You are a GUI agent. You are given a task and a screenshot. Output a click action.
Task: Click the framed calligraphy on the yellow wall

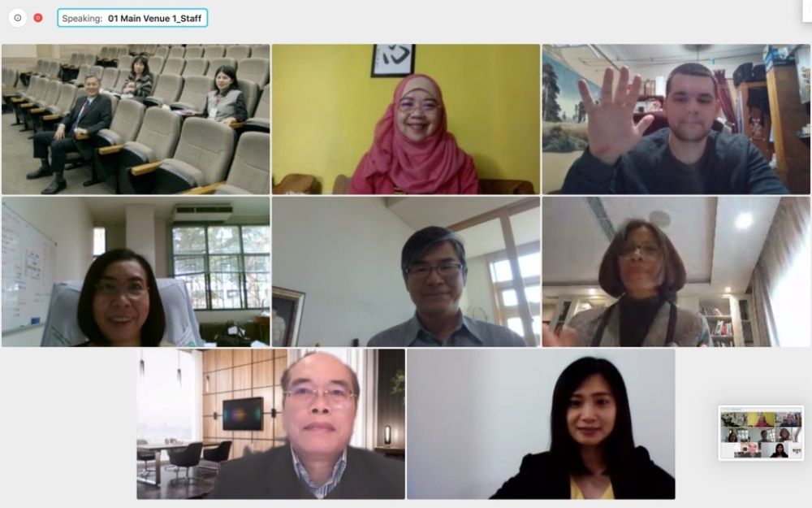point(393,60)
